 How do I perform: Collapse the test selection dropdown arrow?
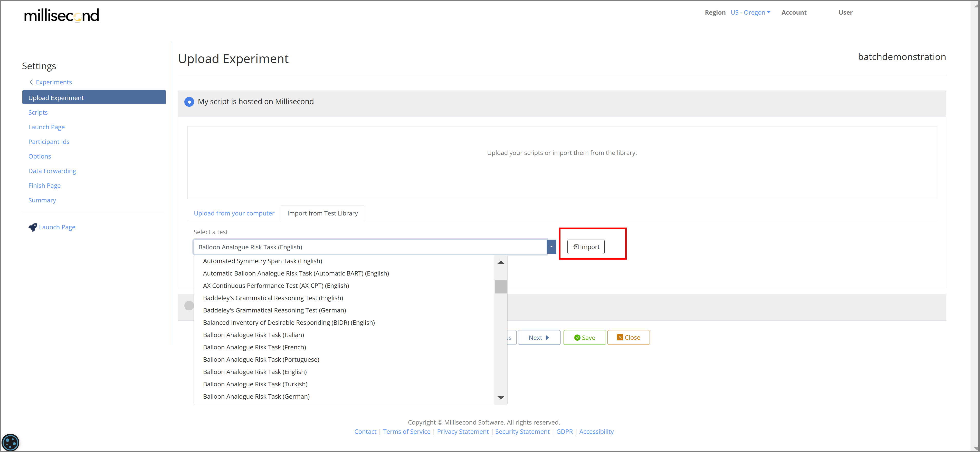coord(551,247)
